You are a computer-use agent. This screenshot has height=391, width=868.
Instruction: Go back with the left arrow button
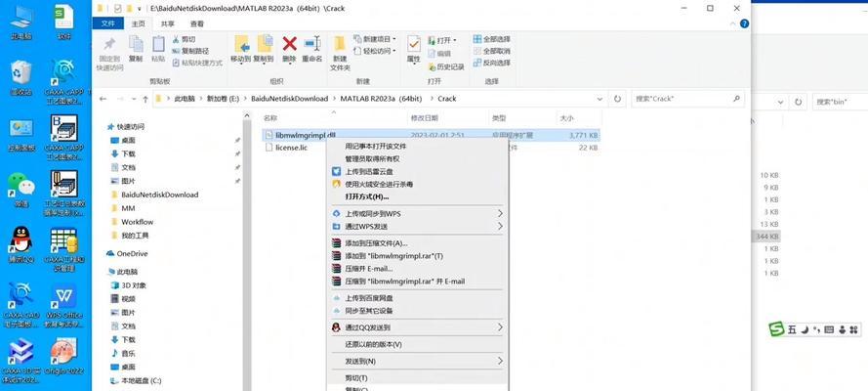click(103, 99)
